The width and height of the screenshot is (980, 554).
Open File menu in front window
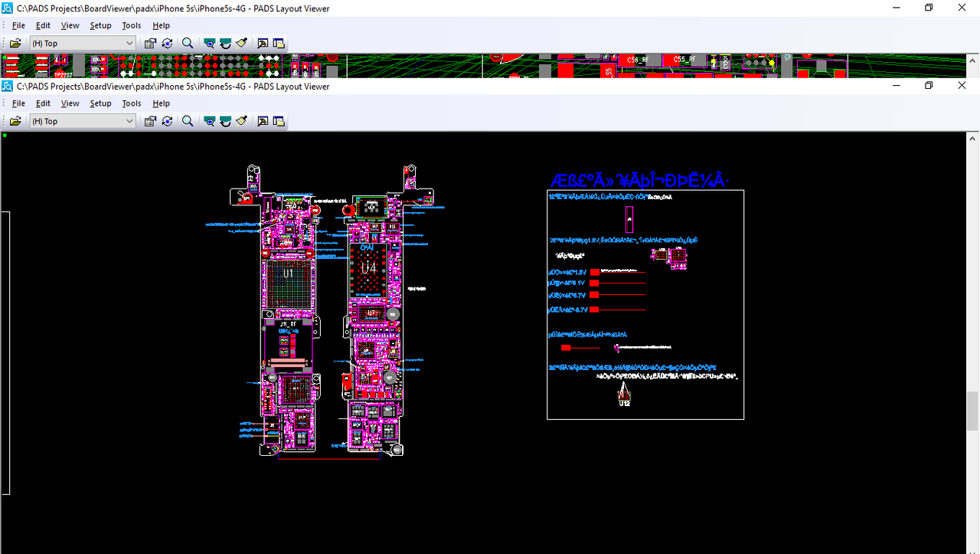pyautogui.click(x=18, y=103)
